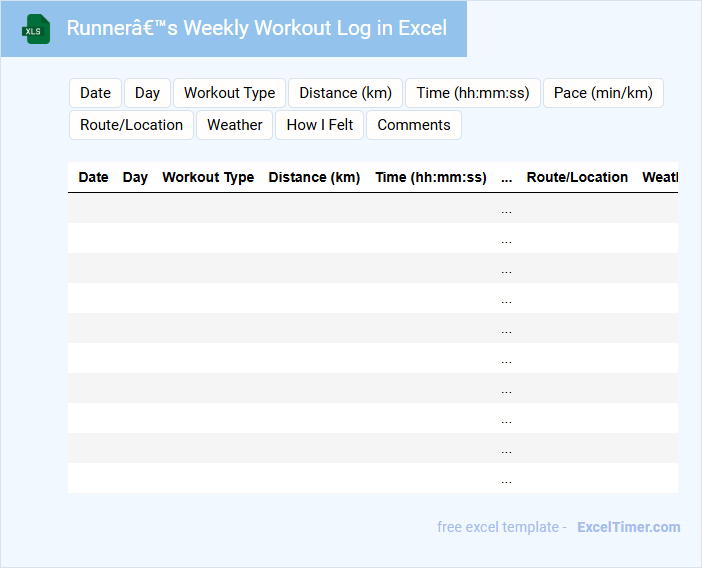The width and height of the screenshot is (702, 568).
Task: Click the Route/Location column header
Action: coord(577,177)
